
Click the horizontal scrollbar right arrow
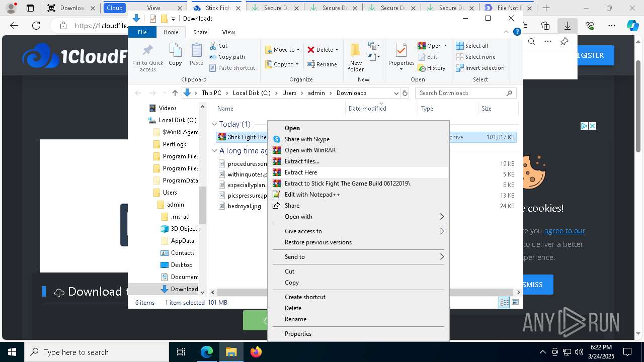click(518, 292)
